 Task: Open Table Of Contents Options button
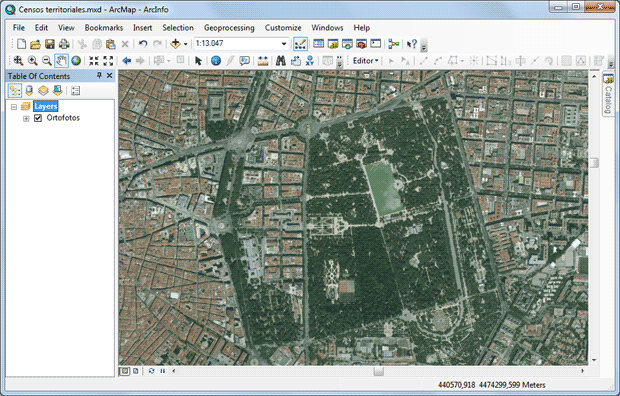tap(75, 91)
